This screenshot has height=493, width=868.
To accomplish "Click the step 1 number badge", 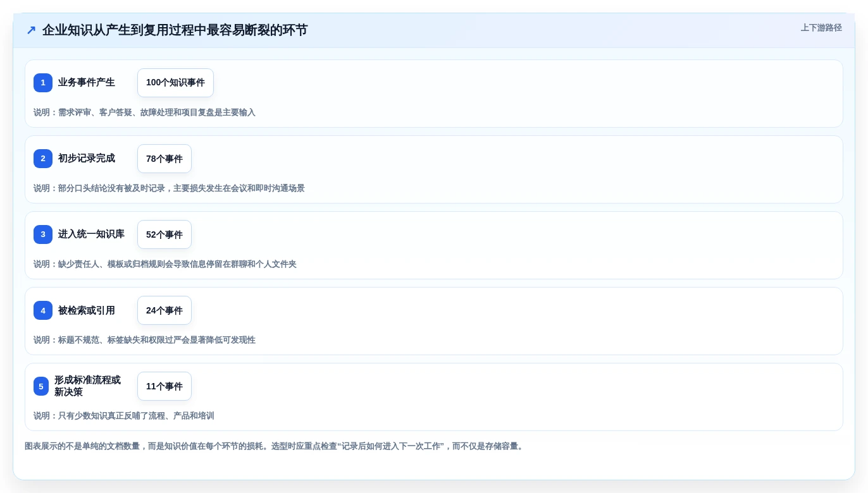I will click(x=43, y=83).
